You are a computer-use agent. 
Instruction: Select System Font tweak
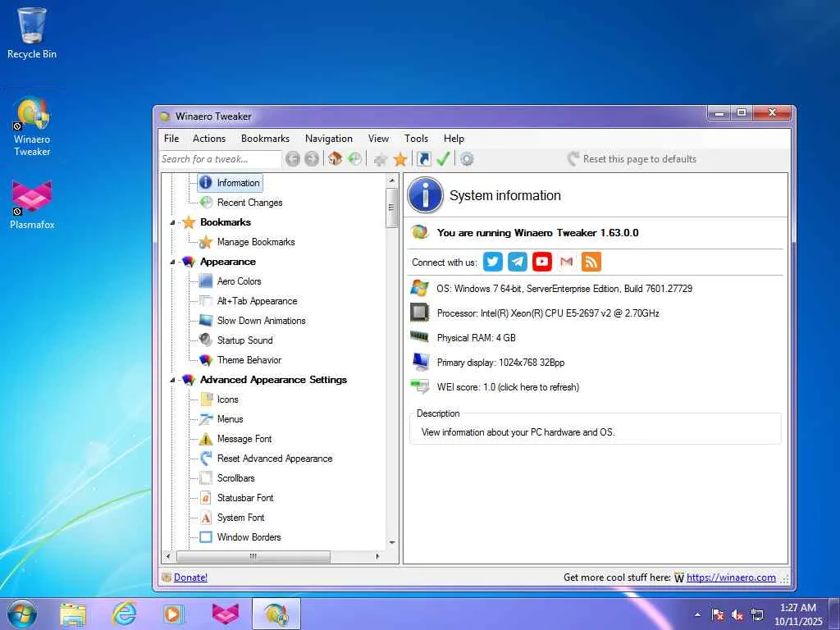[240, 518]
